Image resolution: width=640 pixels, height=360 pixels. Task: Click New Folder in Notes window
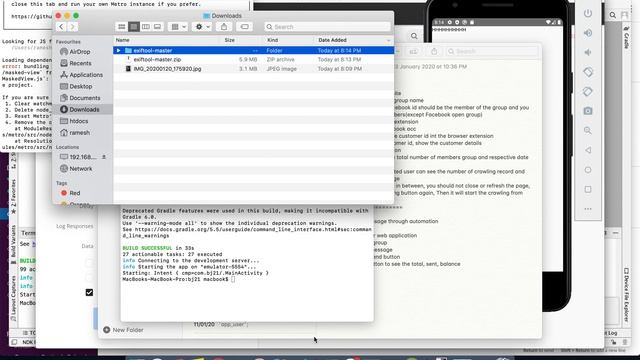(x=123, y=330)
